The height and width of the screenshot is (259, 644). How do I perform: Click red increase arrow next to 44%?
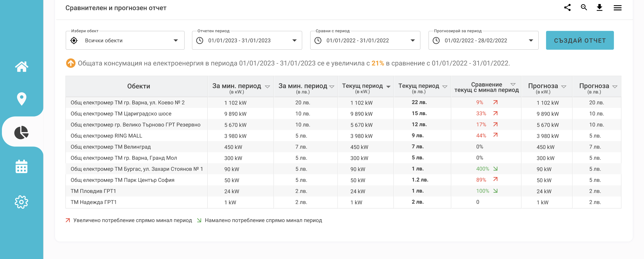[x=495, y=135]
